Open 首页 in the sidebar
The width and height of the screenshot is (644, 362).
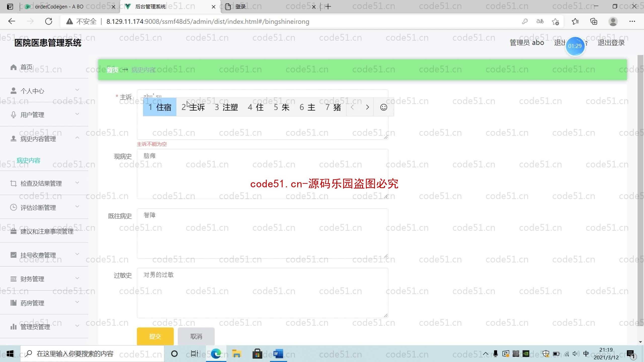pyautogui.click(x=44, y=67)
